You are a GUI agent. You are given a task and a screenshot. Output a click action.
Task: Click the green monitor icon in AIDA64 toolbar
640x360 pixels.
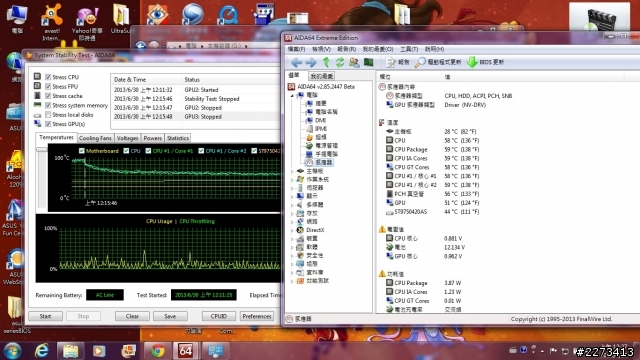(x=369, y=62)
